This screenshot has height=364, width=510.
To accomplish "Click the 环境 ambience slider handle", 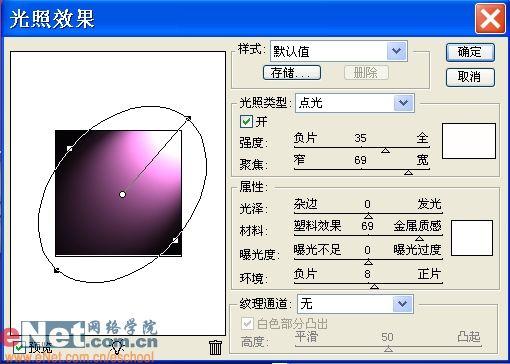I will [374, 286].
